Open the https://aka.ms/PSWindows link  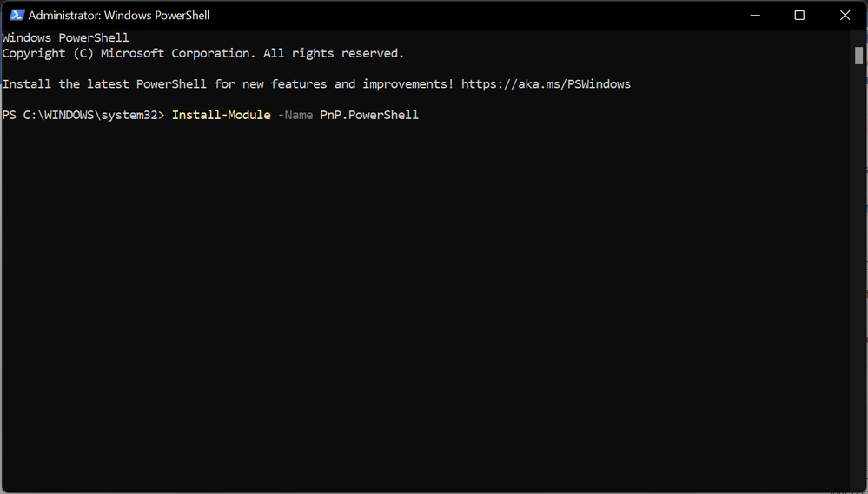click(x=546, y=84)
